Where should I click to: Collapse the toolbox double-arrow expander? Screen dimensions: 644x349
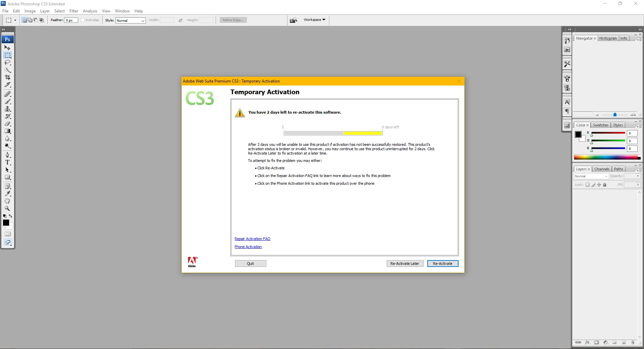click(4, 30)
